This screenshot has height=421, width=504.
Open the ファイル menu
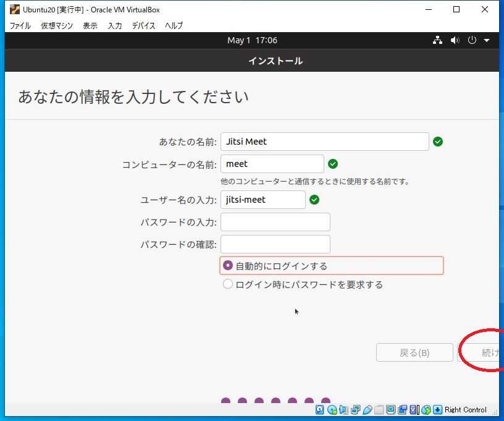point(20,26)
